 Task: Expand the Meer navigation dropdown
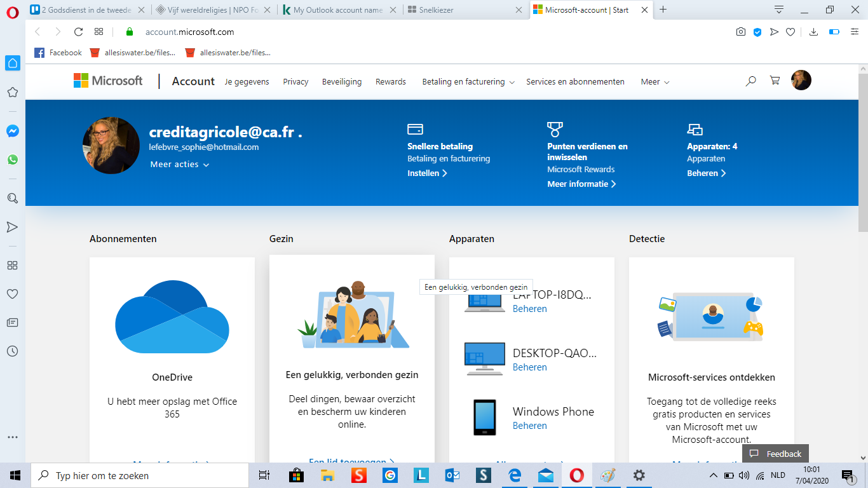click(655, 81)
